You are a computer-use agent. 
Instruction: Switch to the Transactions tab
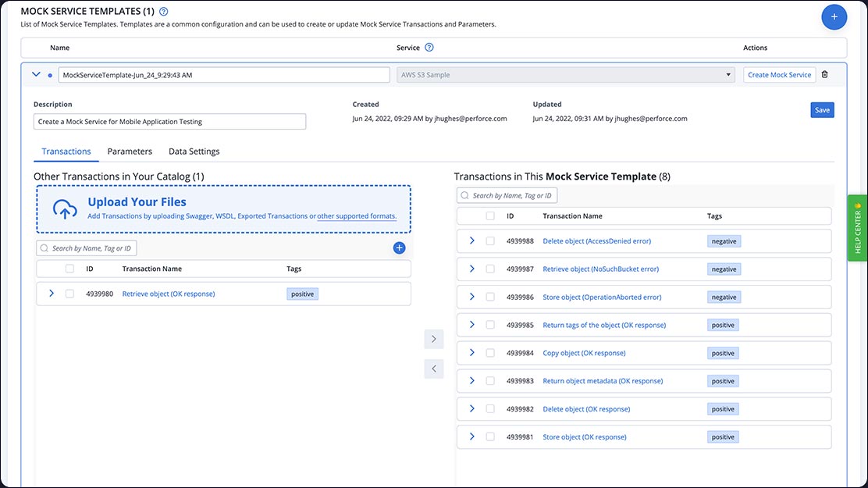click(66, 151)
